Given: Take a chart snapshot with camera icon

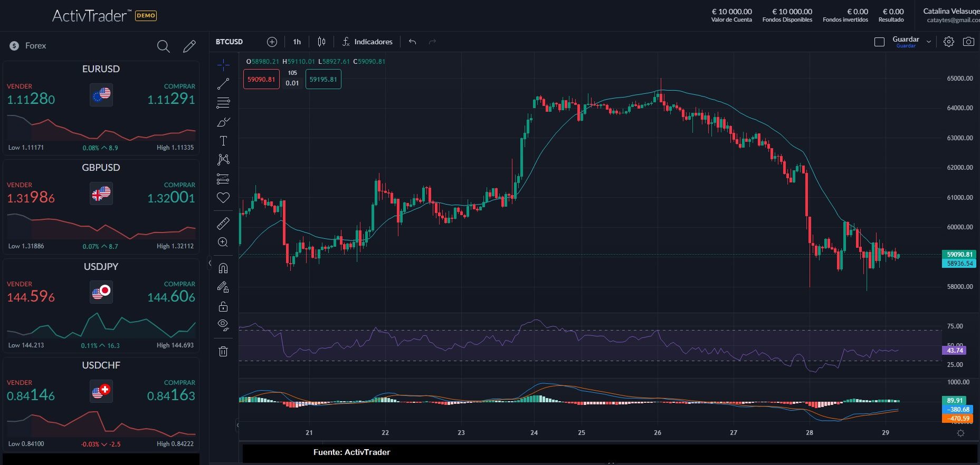Looking at the screenshot, I should (x=968, y=42).
